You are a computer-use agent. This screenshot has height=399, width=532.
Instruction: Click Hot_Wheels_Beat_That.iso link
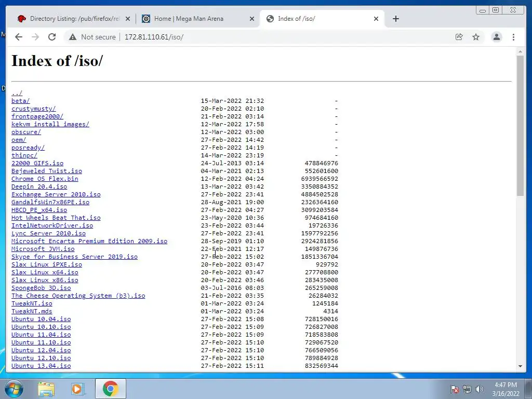(56, 218)
